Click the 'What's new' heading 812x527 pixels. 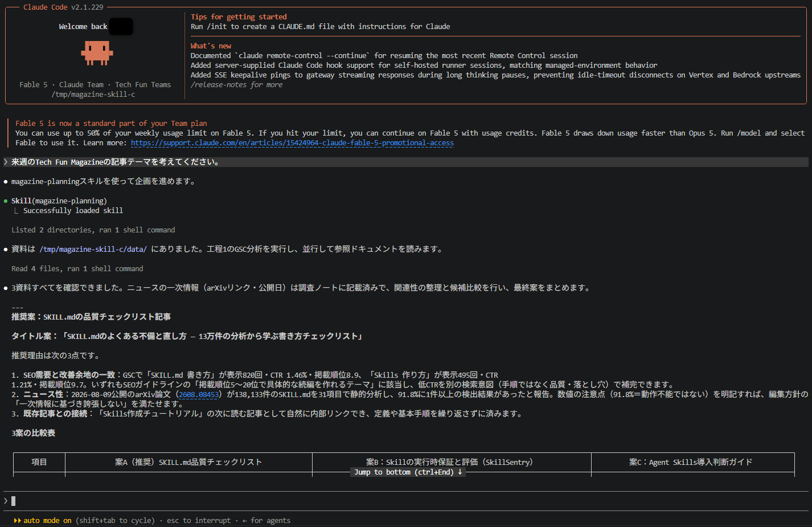[211, 46]
